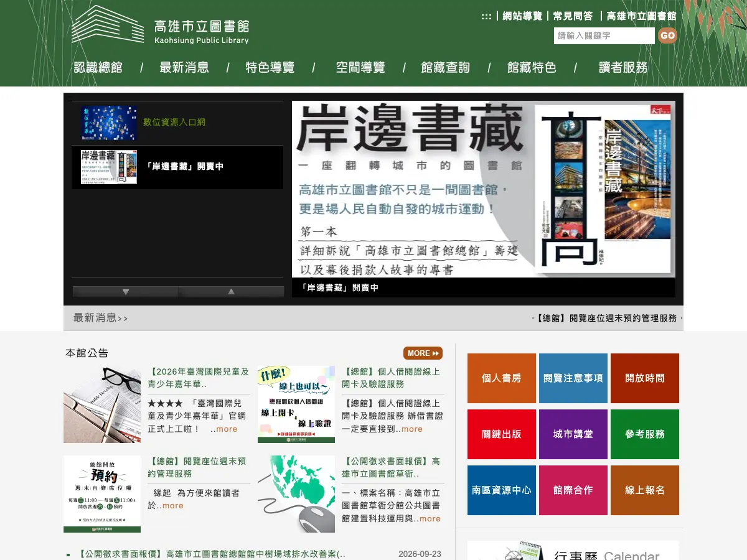
Task: Open the 特色導覽 menu
Action: (x=270, y=67)
